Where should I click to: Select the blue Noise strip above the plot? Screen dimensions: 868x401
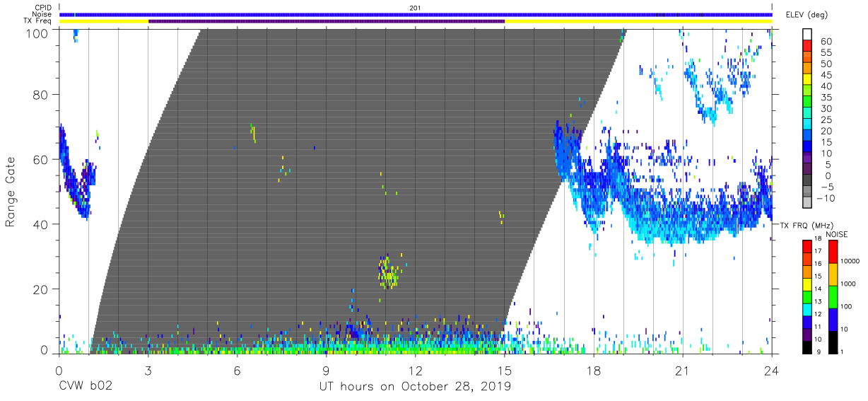coord(416,14)
